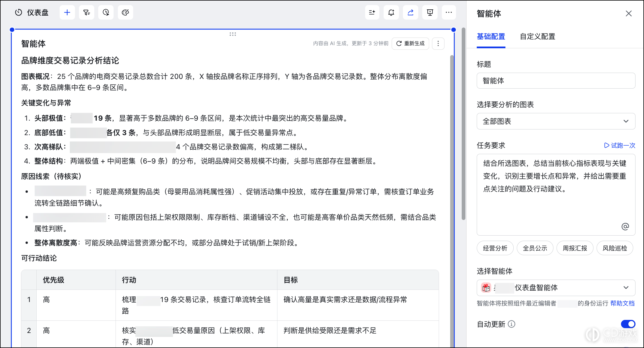The width and height of the screenshot is (644, 348).
Task: Click the 关键变化与异常 section heading
Action: point(46,103)
